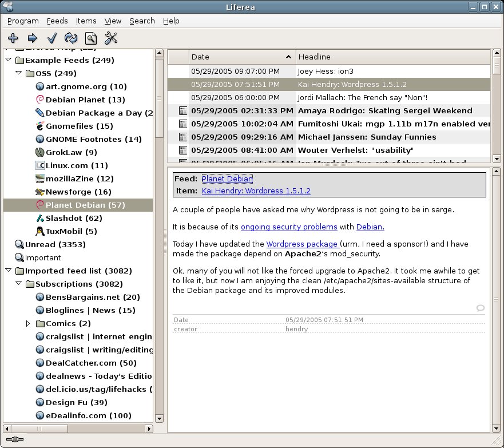The image size is (504, 448).
Task: Expand the Comics folder
Action: (x=28, y=323)
